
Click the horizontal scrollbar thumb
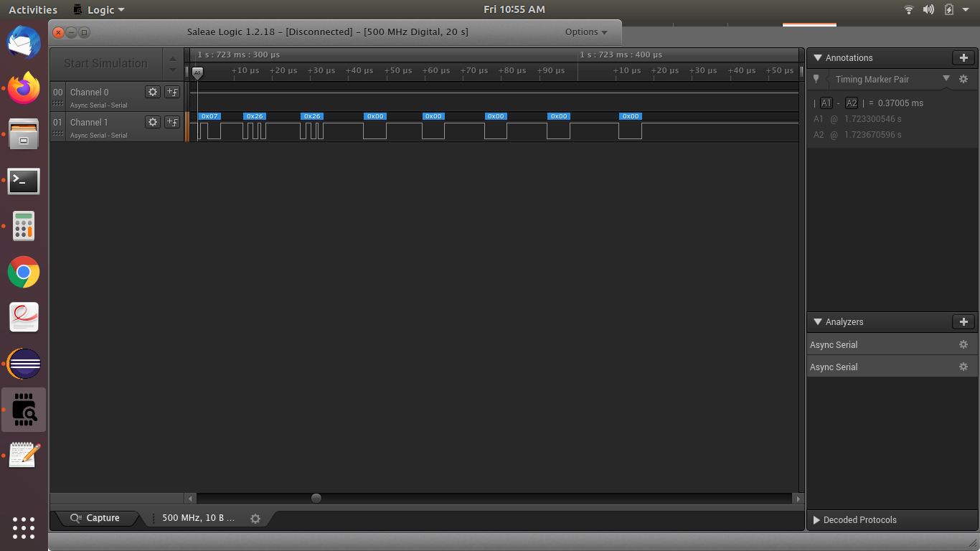pyautogui.click(x=316, y=498)
